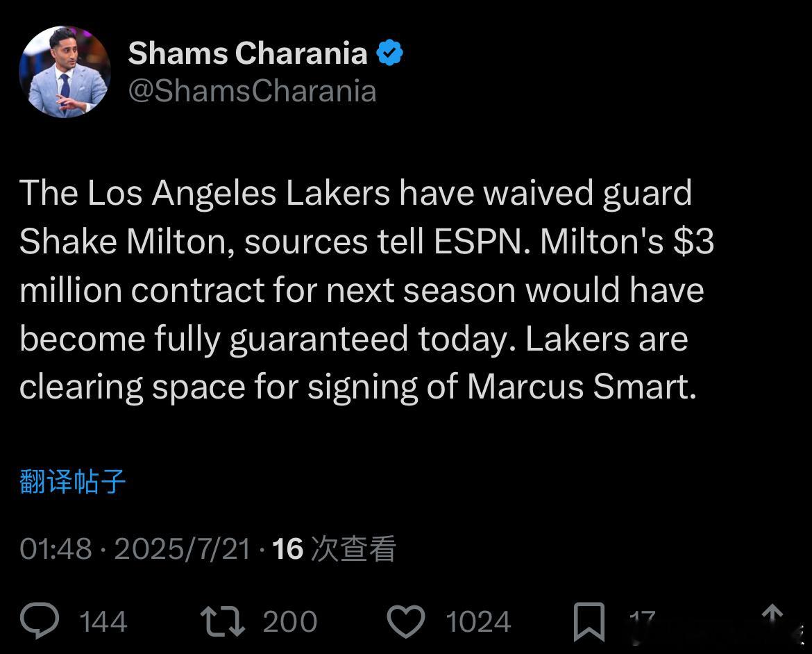The height and width of the screenshot is (654, 812).
Task: Click the 2025/7/21 post date
Action: pos(183,548)
